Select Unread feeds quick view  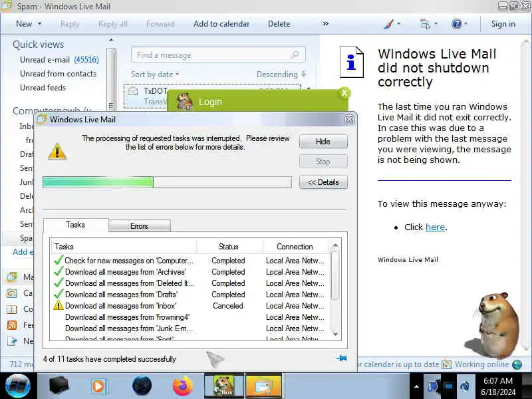click(43, 88)
